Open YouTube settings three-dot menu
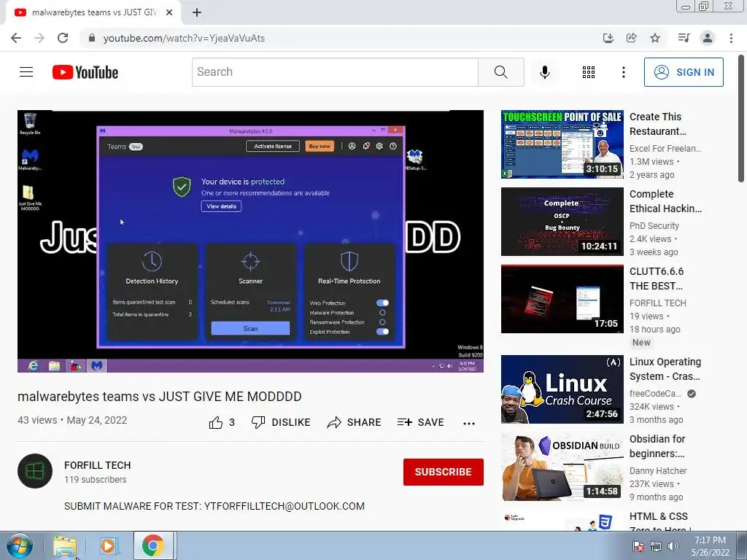Screen dimensions: 747x560 click(623, 72)
